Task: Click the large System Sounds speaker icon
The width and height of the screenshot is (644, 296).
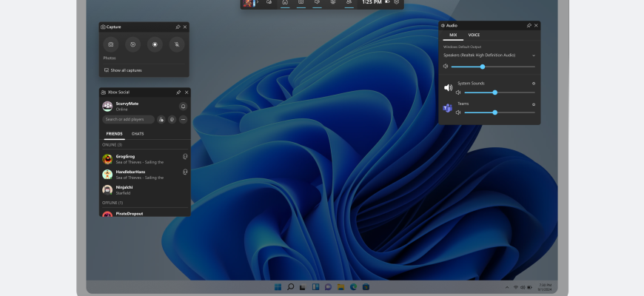Action: click(x=448, y=88)
